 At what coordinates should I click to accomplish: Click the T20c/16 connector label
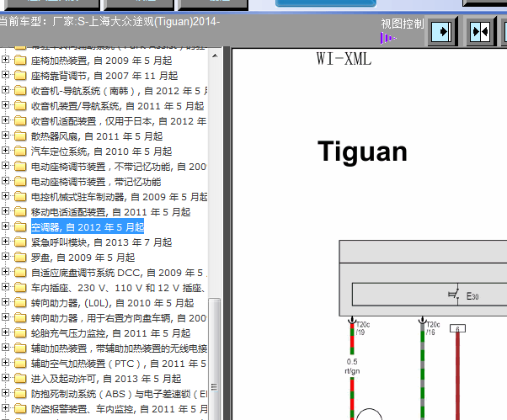point(433,328)
